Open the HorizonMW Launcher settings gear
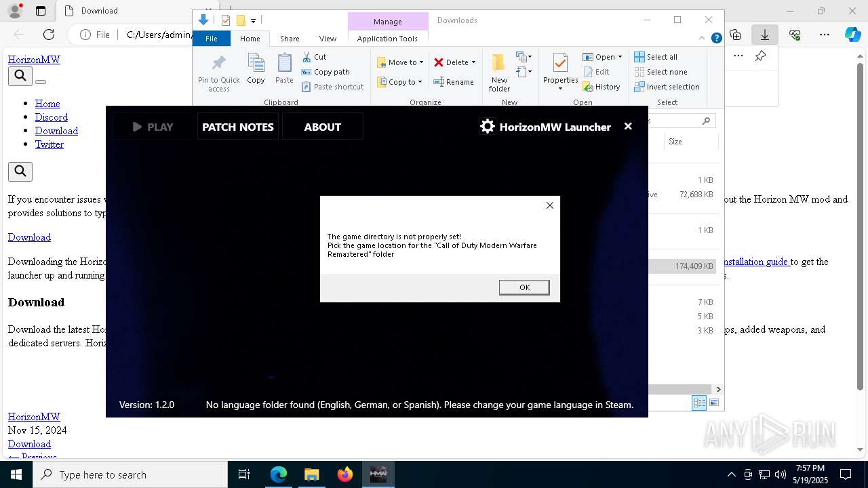868x488 pixels. coord(487,127)
